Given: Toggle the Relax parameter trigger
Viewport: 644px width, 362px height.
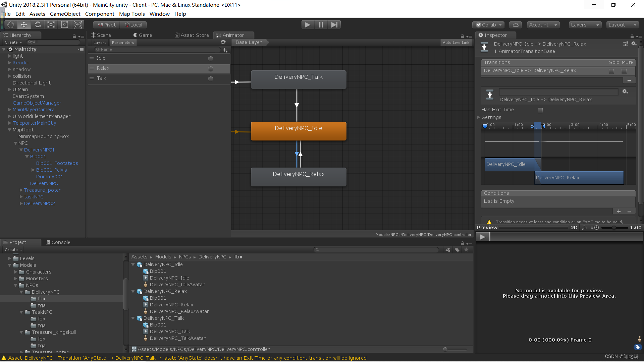Looking at the screenshot, I should (210, 69).
